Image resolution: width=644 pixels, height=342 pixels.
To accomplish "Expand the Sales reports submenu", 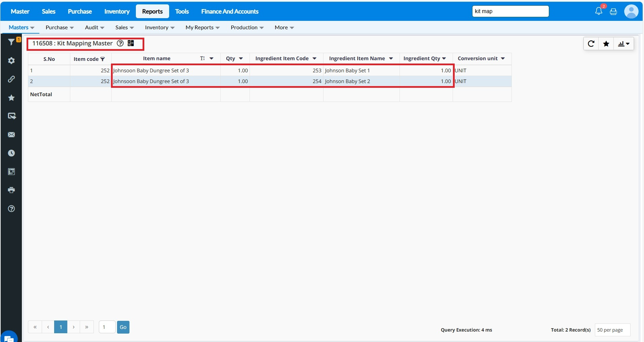I will point(124,28).
